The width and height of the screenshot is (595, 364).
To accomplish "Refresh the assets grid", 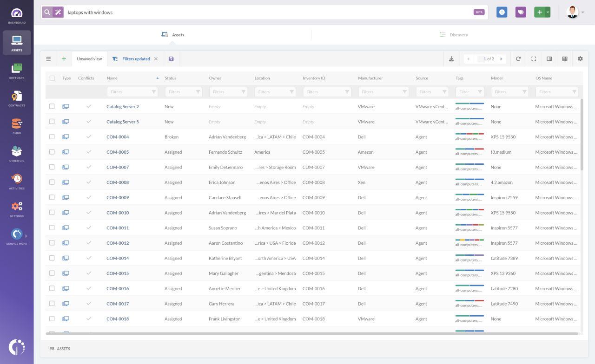I will pyautogui.click(x=518, y=59).
